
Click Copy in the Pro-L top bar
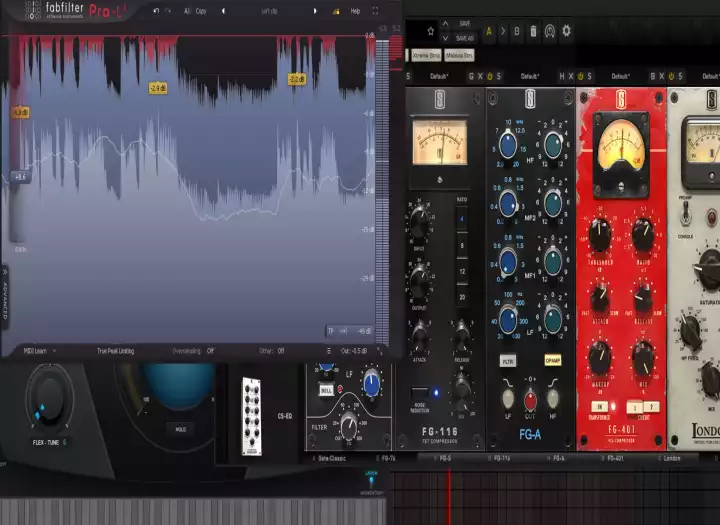pyautogui.click(x=201, y=11)
